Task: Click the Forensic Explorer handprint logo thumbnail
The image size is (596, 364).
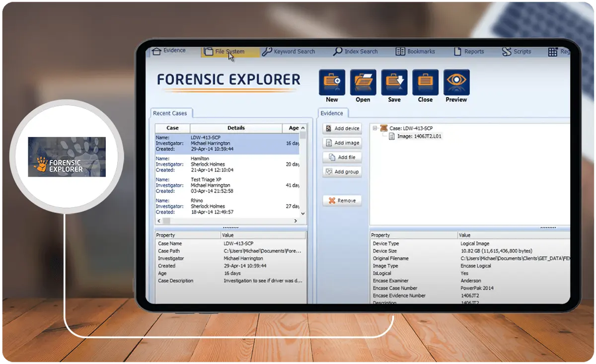Action: click(67, 157)
